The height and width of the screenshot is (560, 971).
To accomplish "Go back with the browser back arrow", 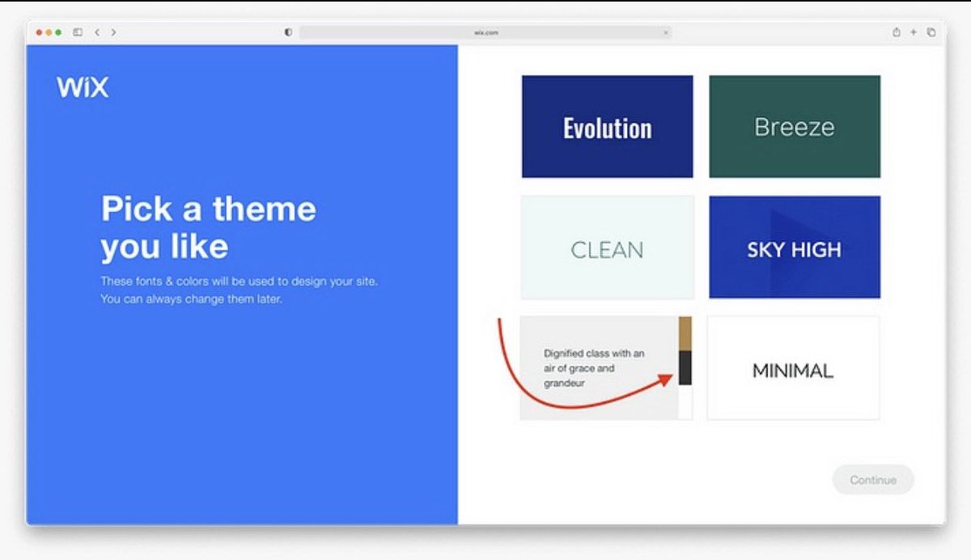I will click(97, 32).
